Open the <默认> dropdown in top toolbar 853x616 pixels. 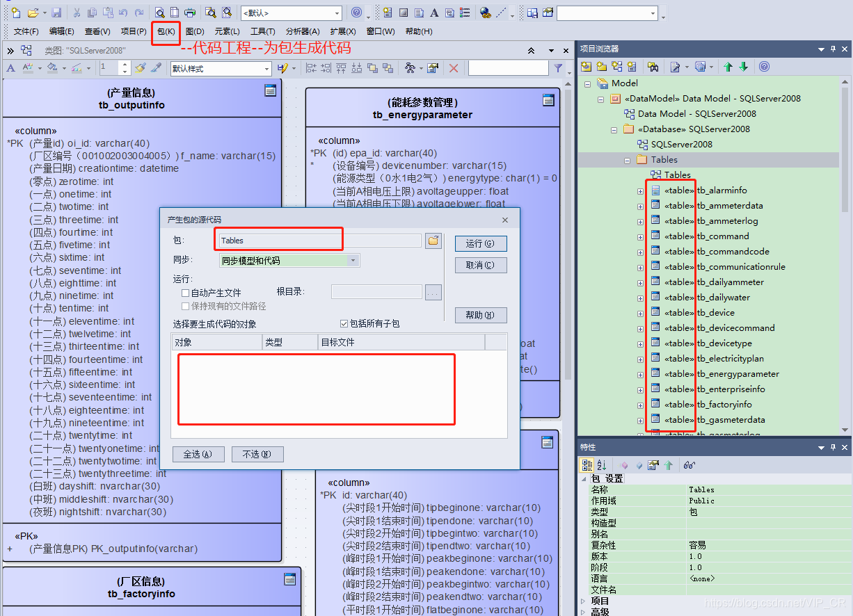(337, 13)
